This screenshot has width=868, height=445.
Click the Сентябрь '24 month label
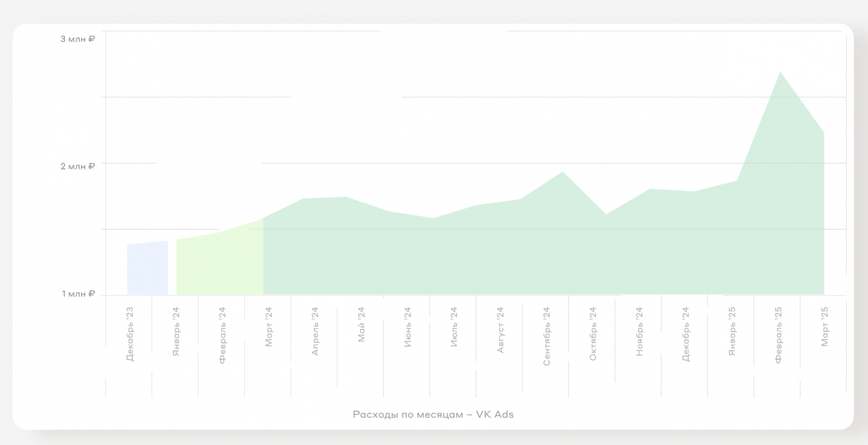coord(547,336)
